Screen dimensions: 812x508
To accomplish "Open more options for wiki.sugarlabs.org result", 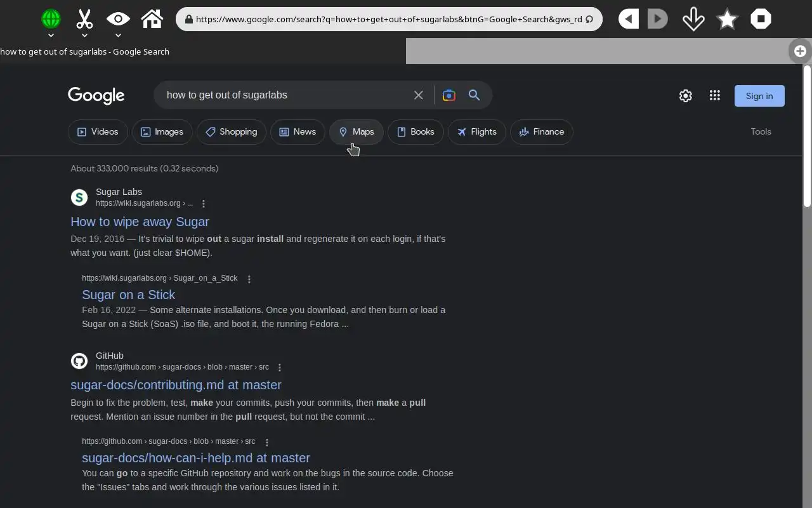I will (204, 204).
